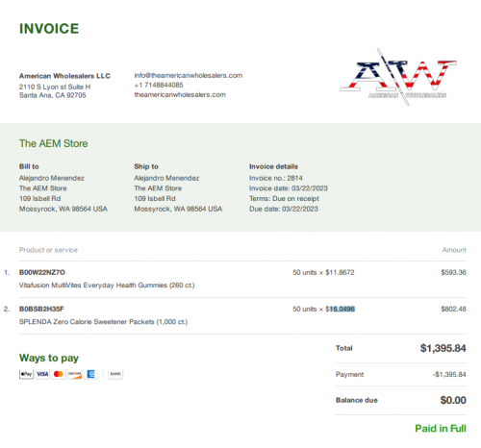The width and height of the screenshot is (481, 448).
Task: Click the American Express card icon
Action: click(x=90, y=374)
